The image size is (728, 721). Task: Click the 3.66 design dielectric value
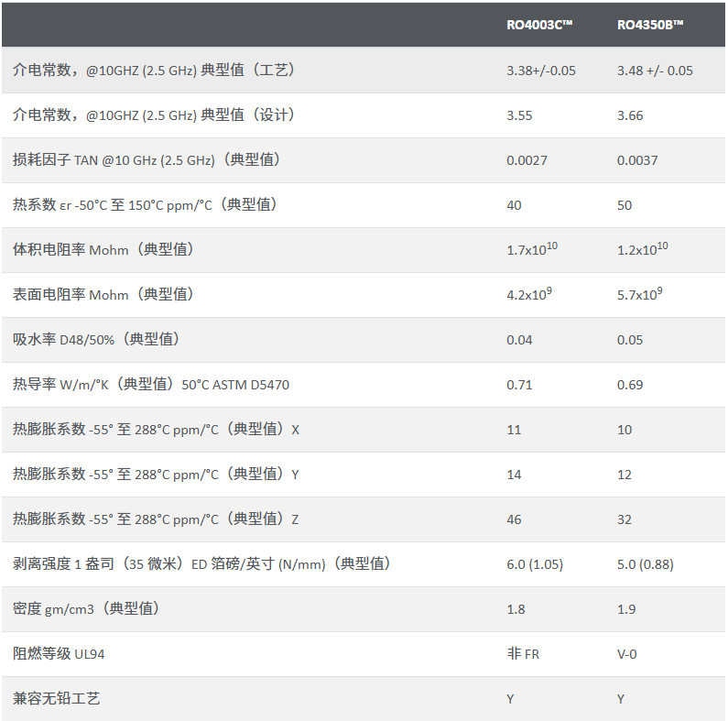point(630,115)
